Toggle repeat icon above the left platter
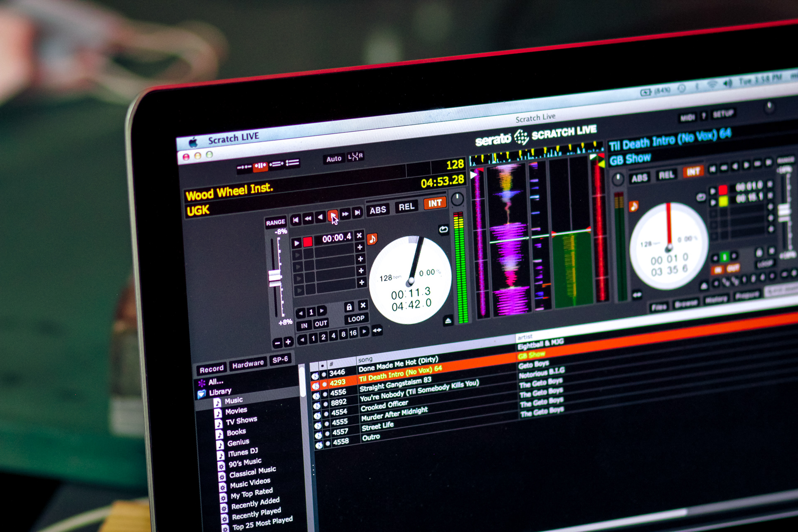Screen dimensions: 798x532 (443, 229)
